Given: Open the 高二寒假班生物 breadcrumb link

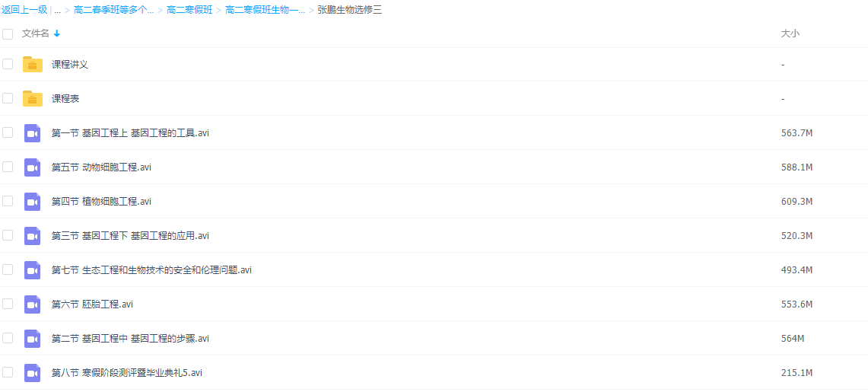Looking at the screenshot, I should coord(265,10).
